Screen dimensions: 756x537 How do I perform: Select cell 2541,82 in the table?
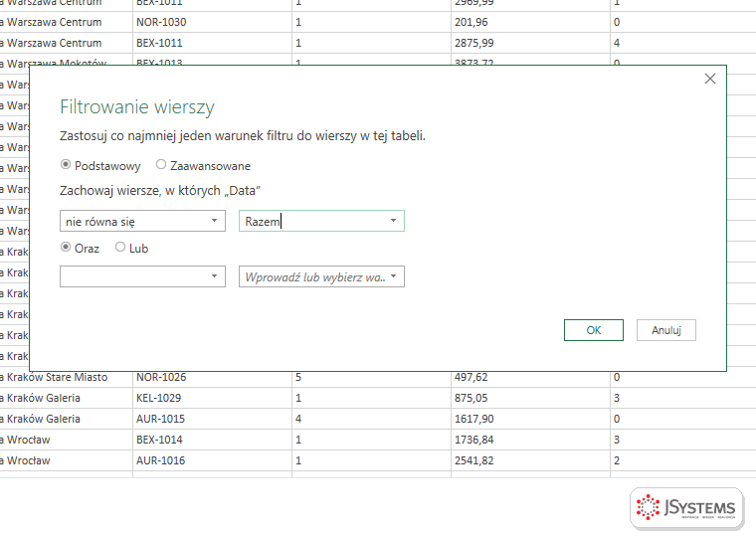[x=530, y=460]
